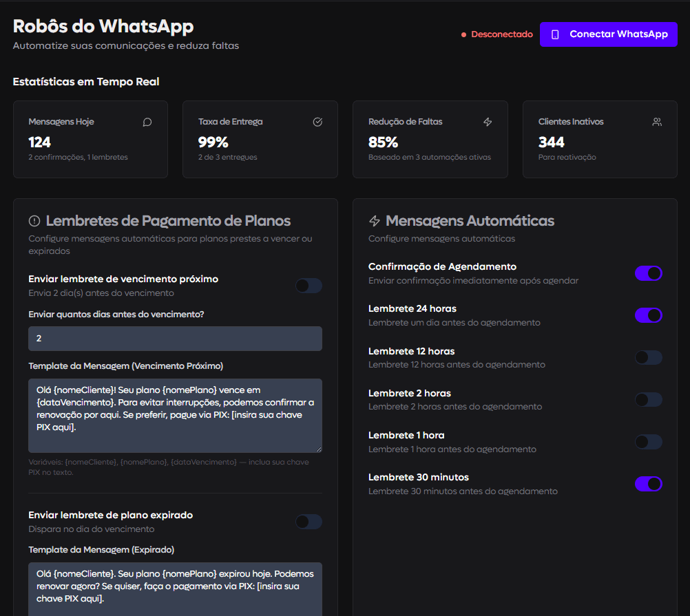
Task: Select the 124 value in Mensagens Hoje
Action: 40,142
